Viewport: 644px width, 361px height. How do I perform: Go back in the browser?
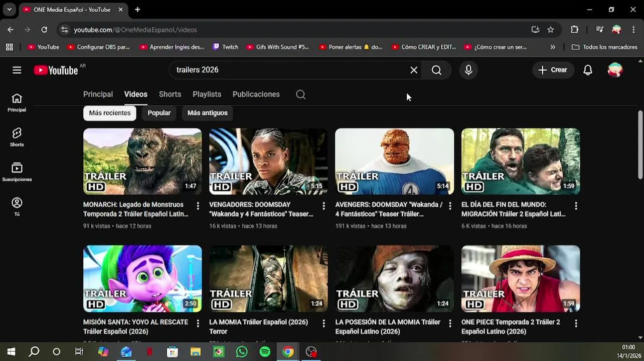pyautogui.click(x=11, y=30)
